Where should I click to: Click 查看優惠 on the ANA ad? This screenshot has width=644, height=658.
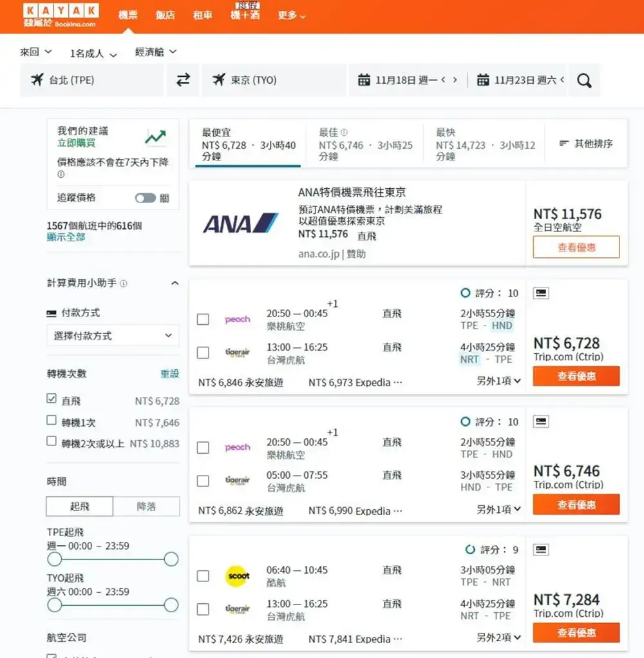point(576,247)
